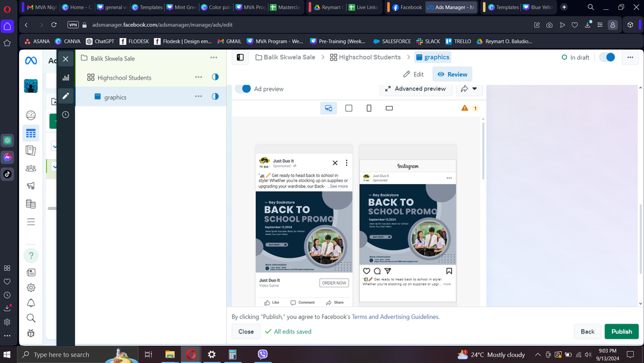Screen dimensions: 644x363
Task: Open the three-dot menu on the Instagram preview
Action: point(449,178)
